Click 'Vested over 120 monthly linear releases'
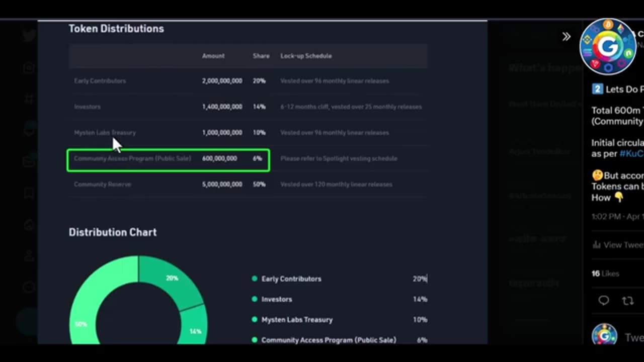Image resolution: width=644 pixels, height=362 pixels. click(x=336, y=185)
